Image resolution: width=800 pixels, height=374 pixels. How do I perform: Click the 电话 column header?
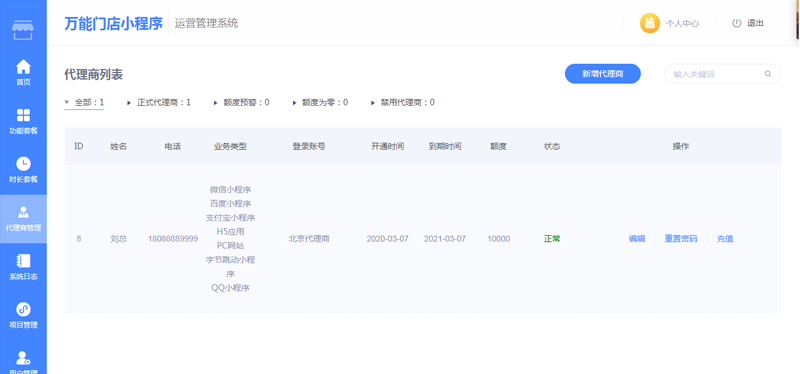point(172,146)
